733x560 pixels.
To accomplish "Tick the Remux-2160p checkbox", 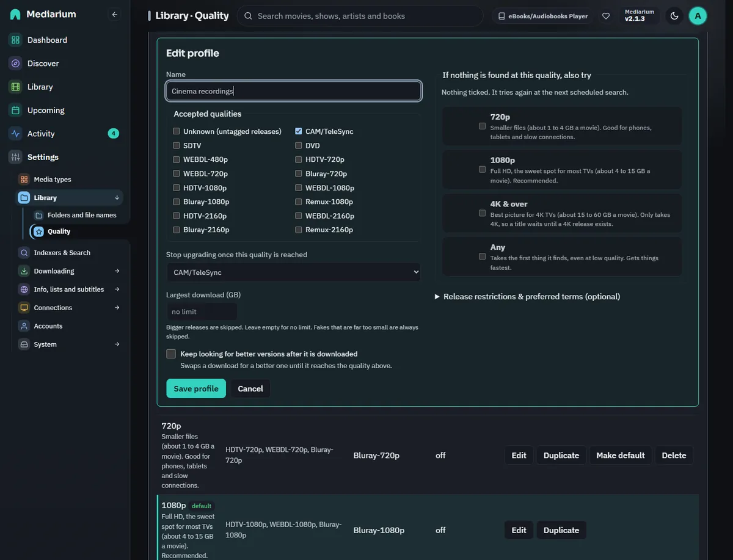I will click(299, 230).
